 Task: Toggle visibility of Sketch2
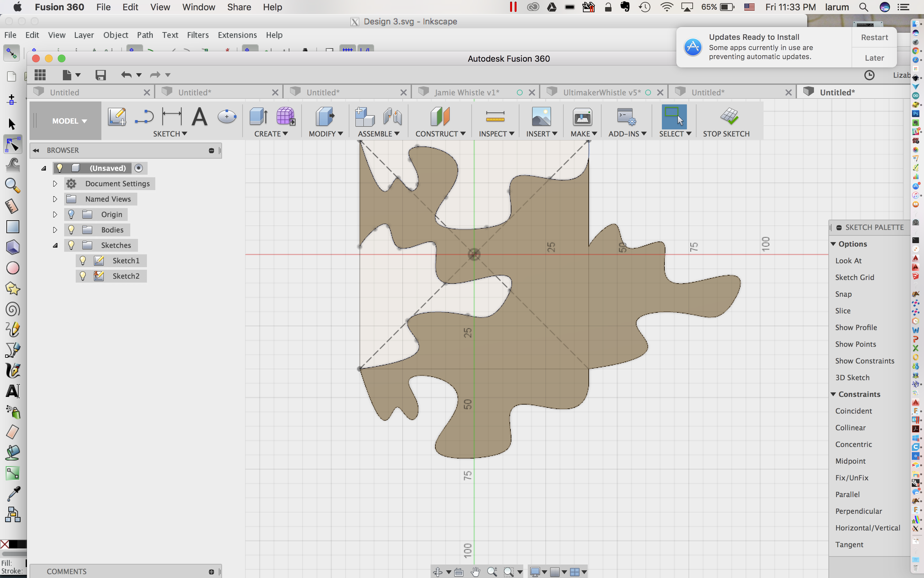(82, 276)
